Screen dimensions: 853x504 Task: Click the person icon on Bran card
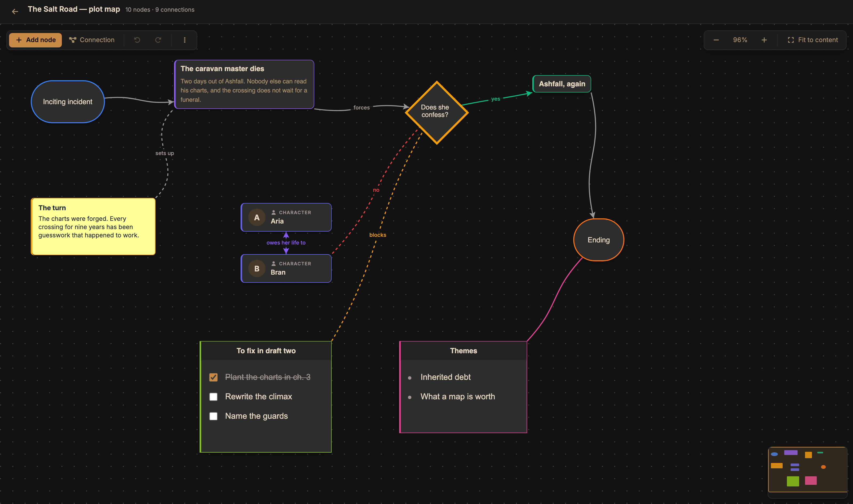pyautogui.click(x=273, y=263)
